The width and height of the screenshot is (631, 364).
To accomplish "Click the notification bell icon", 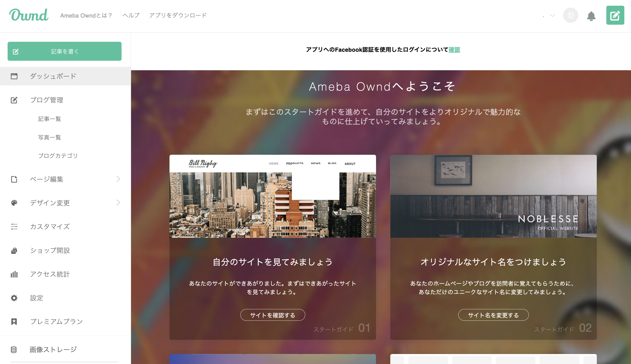I will point(591,15).
